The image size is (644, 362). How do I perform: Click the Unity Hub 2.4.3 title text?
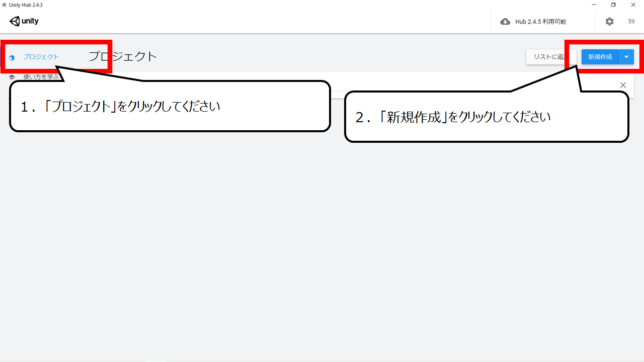tap(26, 5)
